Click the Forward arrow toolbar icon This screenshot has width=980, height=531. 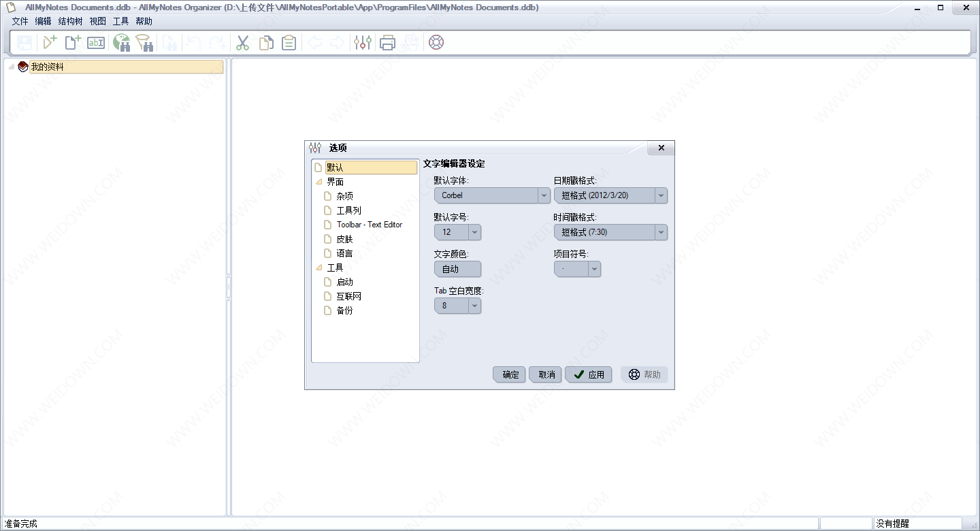(337, 43)
